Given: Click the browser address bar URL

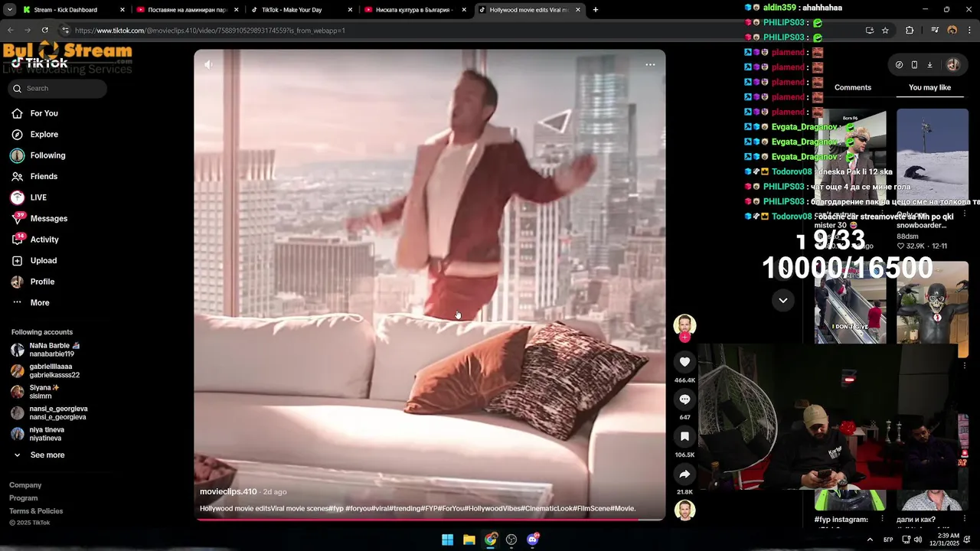Looking at the screenshot, I should click(x=211, y=31).
